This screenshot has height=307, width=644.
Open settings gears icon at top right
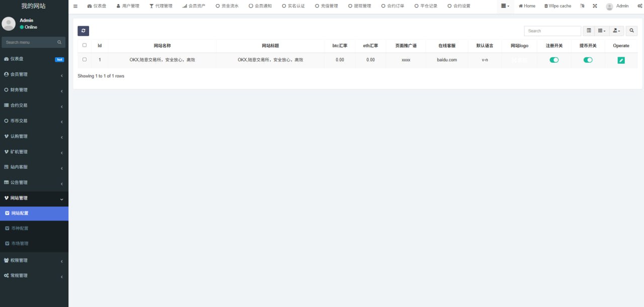(639, 6)
